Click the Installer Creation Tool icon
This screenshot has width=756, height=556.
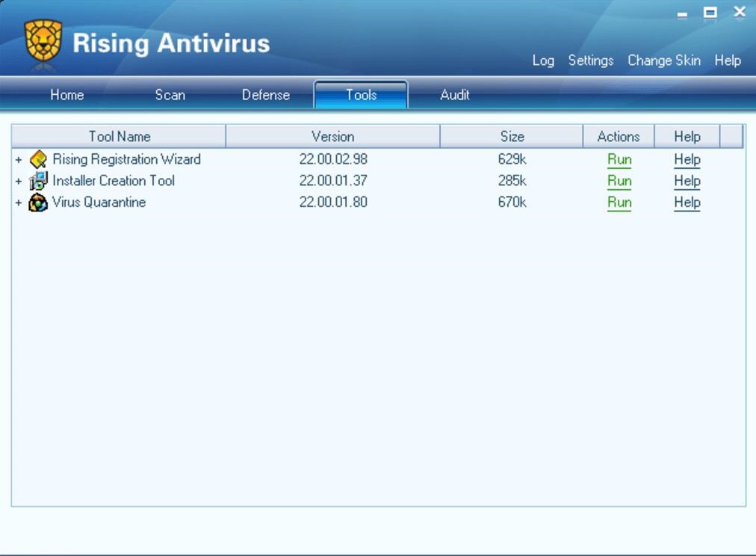(38, 181)
